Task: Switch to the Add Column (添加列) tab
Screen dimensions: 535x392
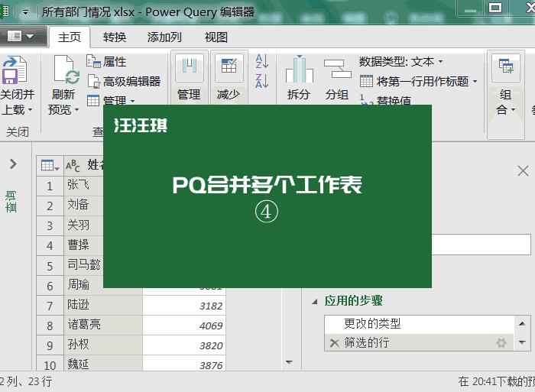Action: point(164,37)
